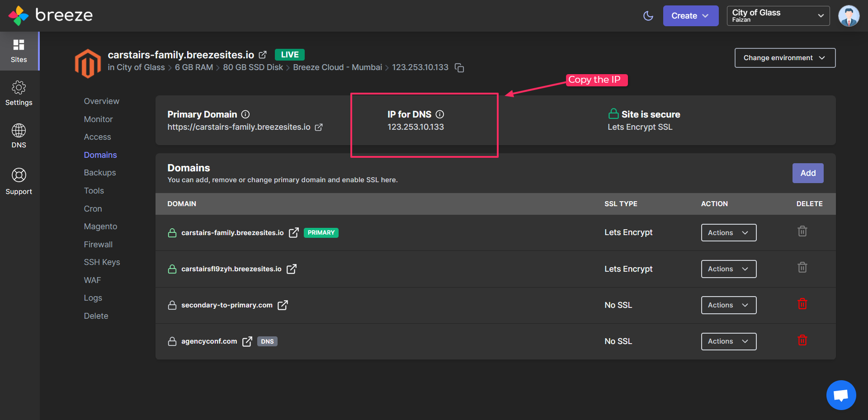Image resolution: width=868 pixels, height=420 pixels.
Task: Click DNS badge next to agencyconf.com
Action: pos(267,341)
